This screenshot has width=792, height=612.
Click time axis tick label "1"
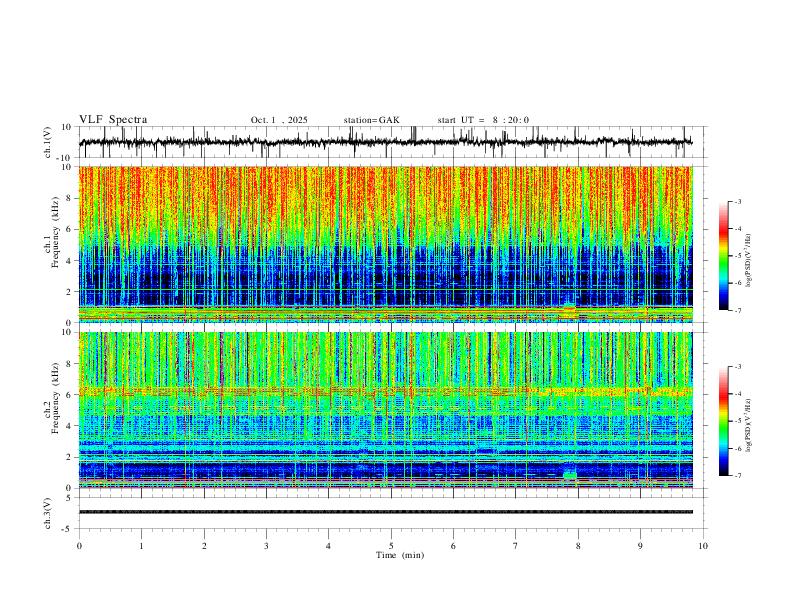(x=141, y=546)
